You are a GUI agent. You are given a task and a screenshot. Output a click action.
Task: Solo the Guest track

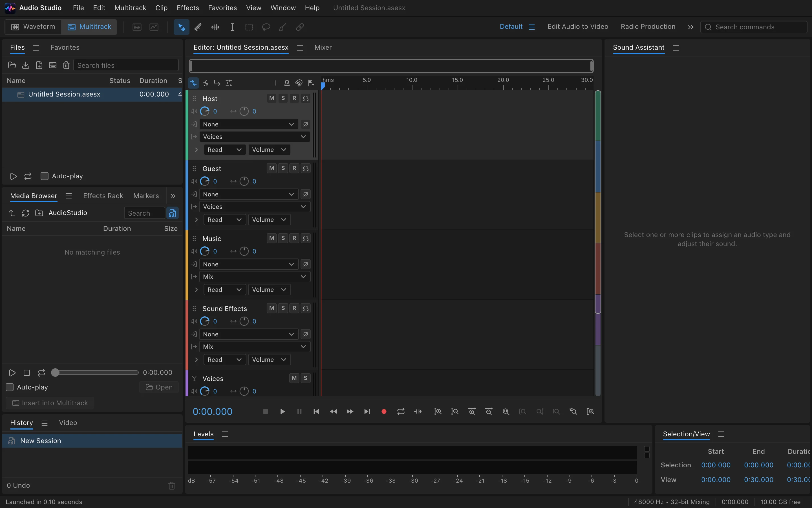click(283, 168)
